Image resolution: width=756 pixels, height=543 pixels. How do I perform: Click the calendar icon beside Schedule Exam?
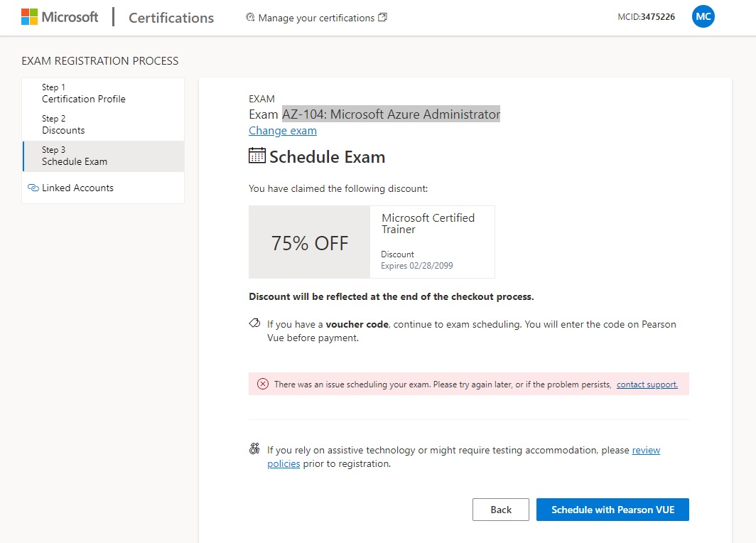click(x=257, y=155)
